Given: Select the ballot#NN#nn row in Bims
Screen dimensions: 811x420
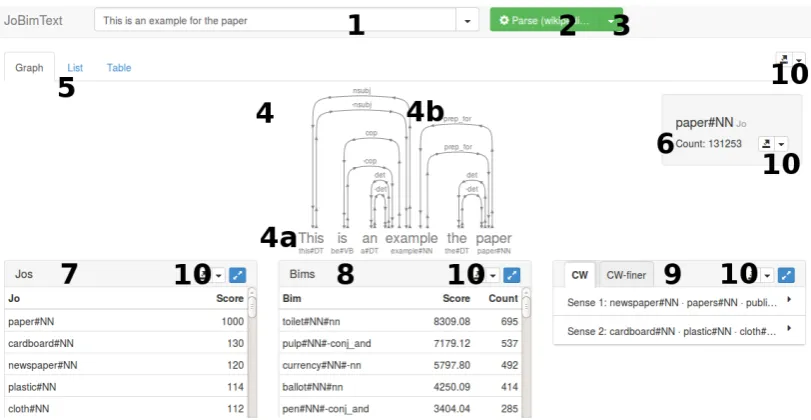Looking at the screenshot, I should coord(400,387).
